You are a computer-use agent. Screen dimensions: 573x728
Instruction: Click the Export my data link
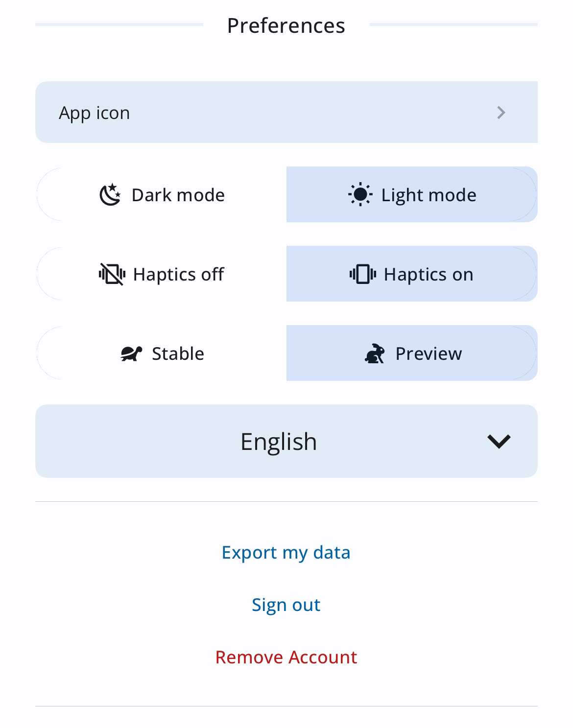click(286, 552)
